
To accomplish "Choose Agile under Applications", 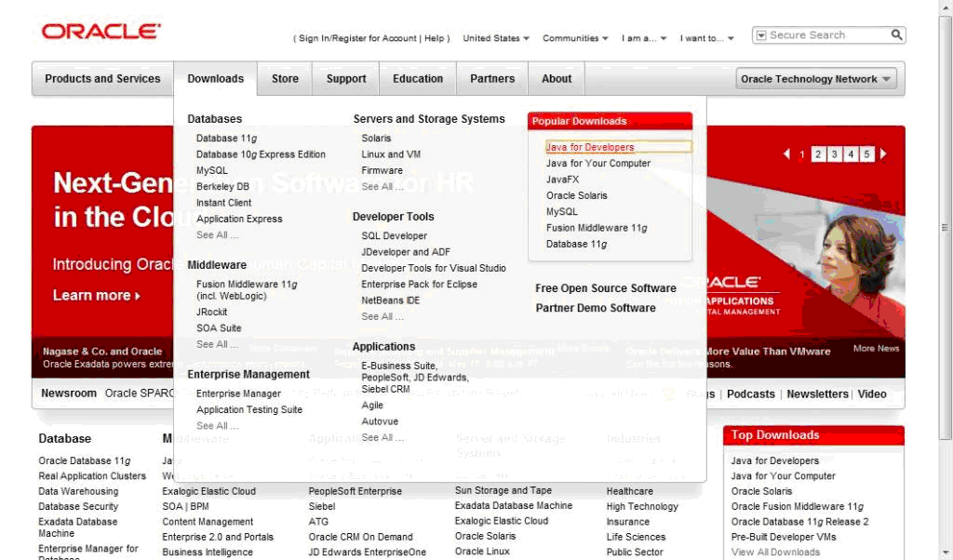I will (372, 406).
